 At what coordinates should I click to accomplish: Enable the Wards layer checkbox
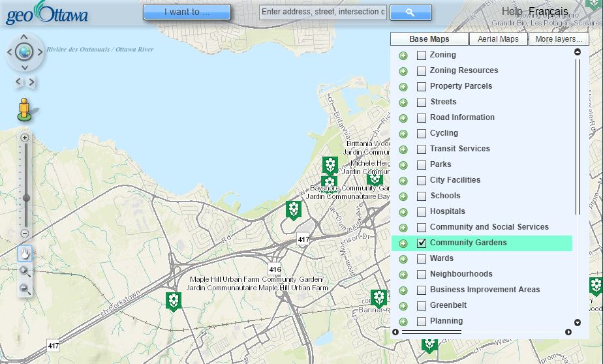(422, 259)
